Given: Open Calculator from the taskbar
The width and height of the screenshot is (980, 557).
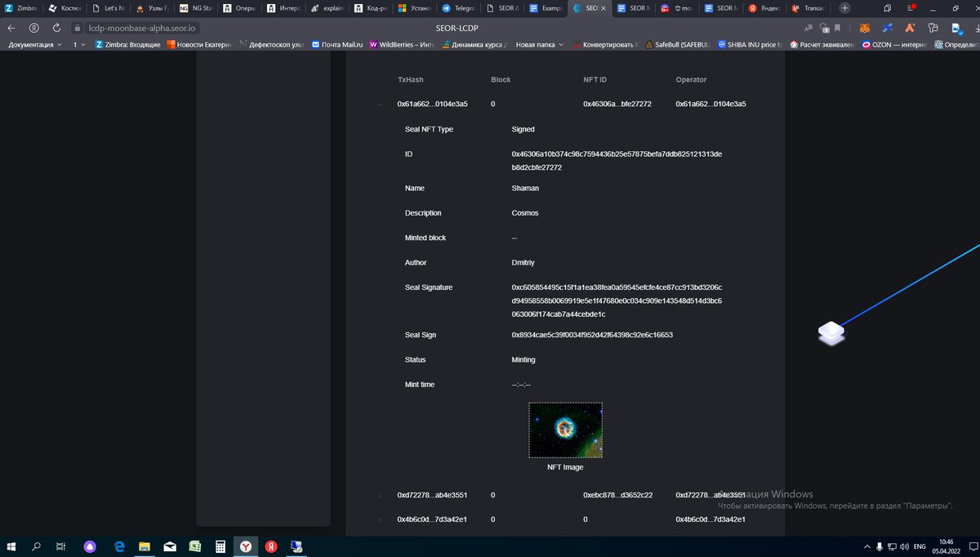Looking at the screenshot, I should point(220,546).
